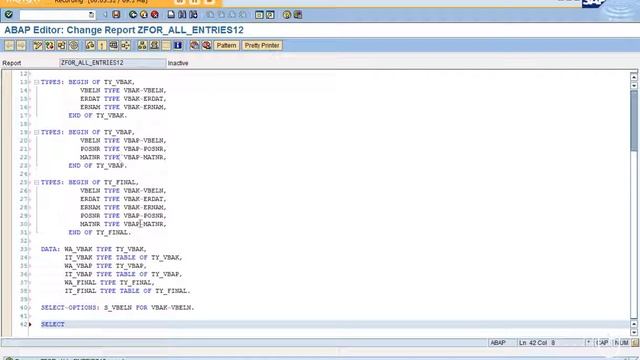Click the green Back arrow icon

tap(133, 15)
